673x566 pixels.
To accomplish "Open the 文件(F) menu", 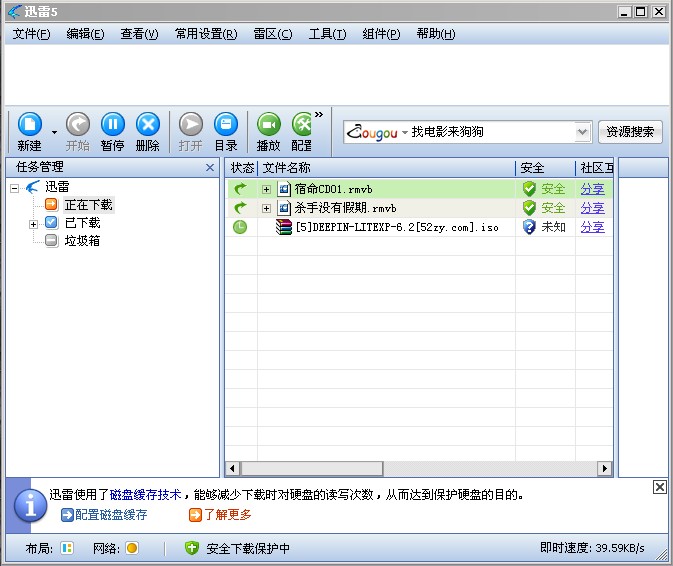I will click(x=31, y=33).
